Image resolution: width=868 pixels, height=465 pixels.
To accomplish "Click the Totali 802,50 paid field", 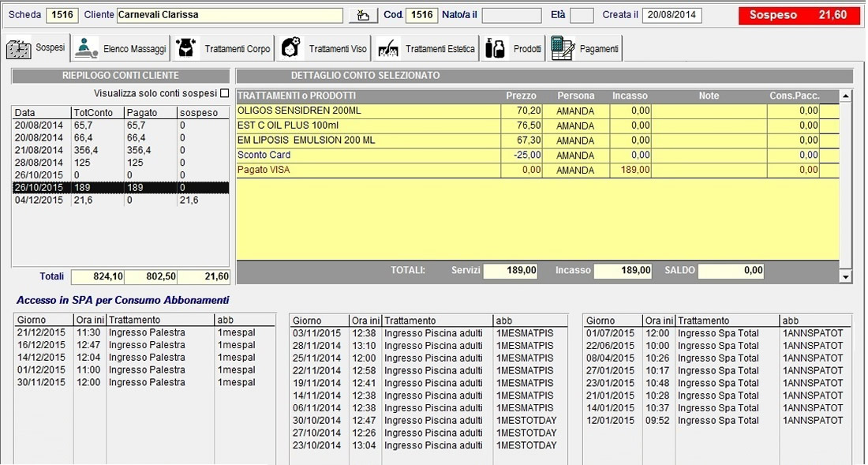I will coord(151,276).
